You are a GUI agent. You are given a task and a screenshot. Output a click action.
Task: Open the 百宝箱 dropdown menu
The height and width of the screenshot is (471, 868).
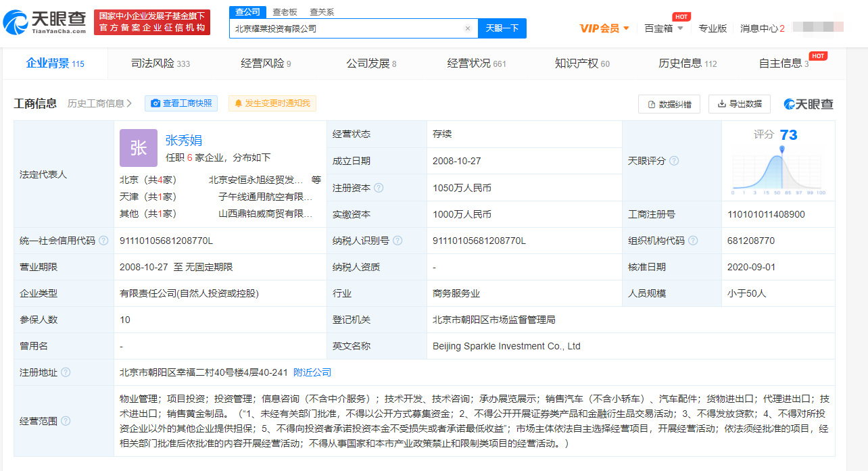[664, 28]
